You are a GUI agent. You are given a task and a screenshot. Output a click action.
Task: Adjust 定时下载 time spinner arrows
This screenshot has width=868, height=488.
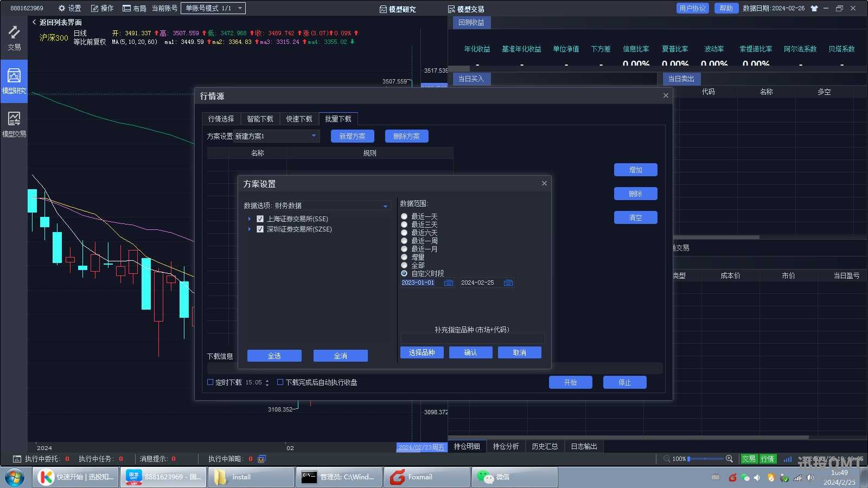pos(267,383)
